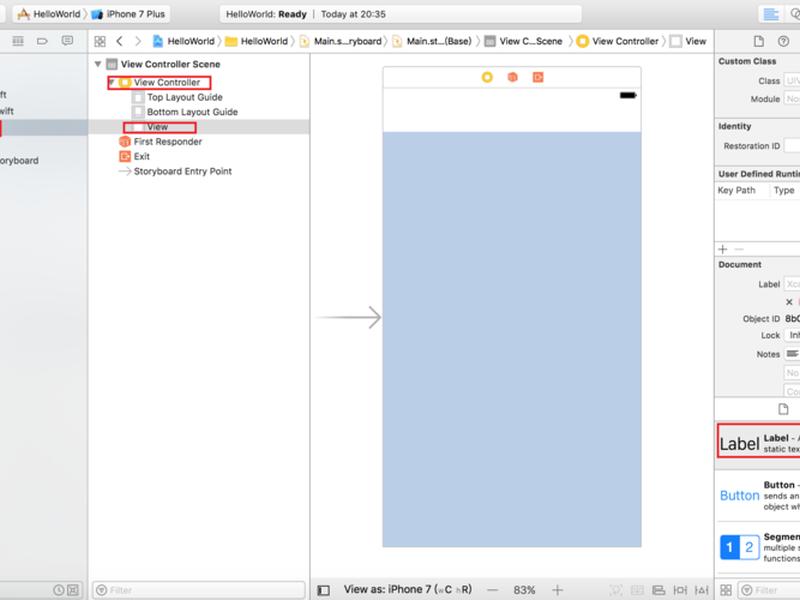Viewport: 800px width, 600px height.
Task: Choose the iPhone 7 Plus run destination
Action: [129, 14]
